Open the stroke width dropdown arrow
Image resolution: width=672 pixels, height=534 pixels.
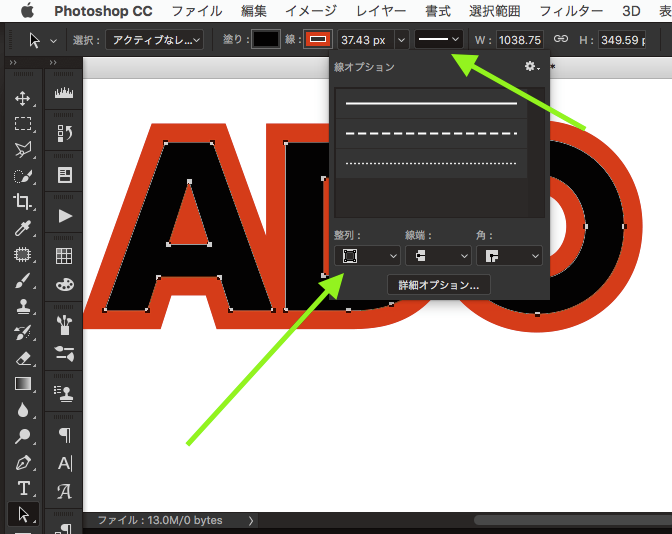pyautogui.click(x=402, y=40)
